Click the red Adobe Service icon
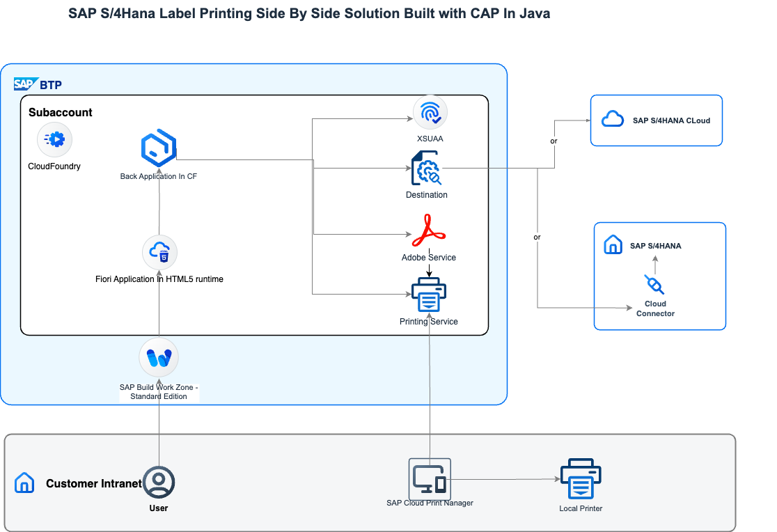 pyautogui.click(x=429, y=230)
